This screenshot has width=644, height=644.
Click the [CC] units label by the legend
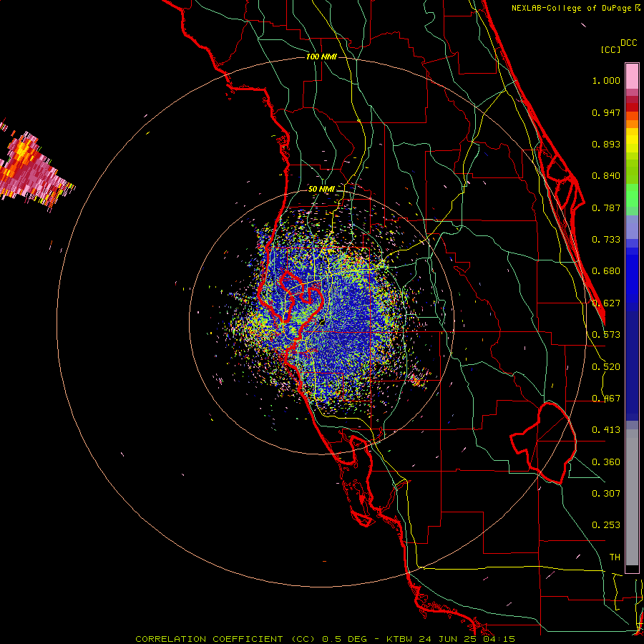tap(610, 49)
